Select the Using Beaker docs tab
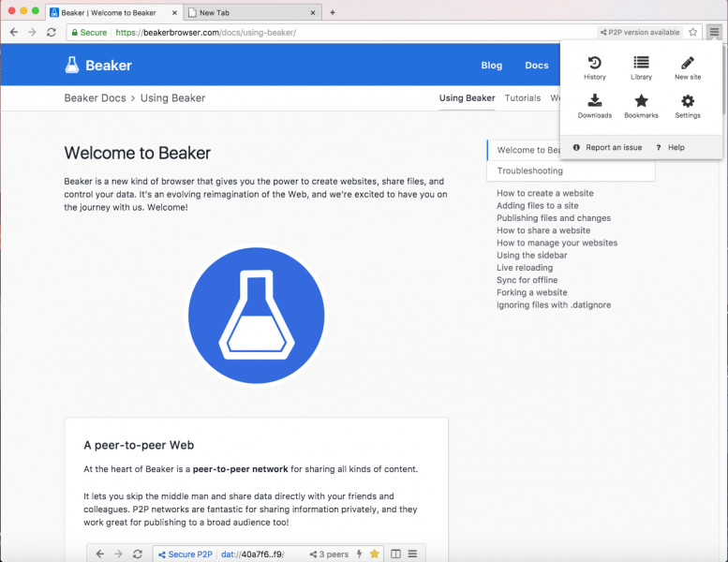 [468, 98]
